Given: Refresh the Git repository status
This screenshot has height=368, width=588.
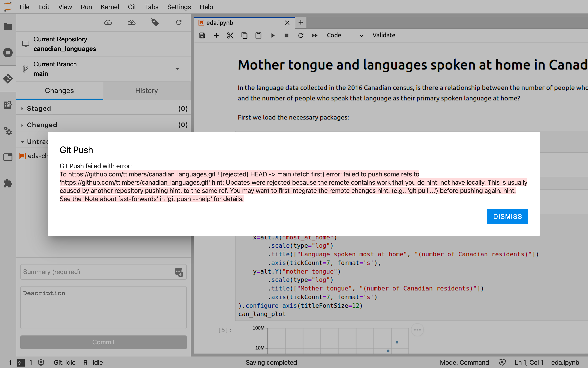Looking at the screenshot, I should click(x=179, y=23).
